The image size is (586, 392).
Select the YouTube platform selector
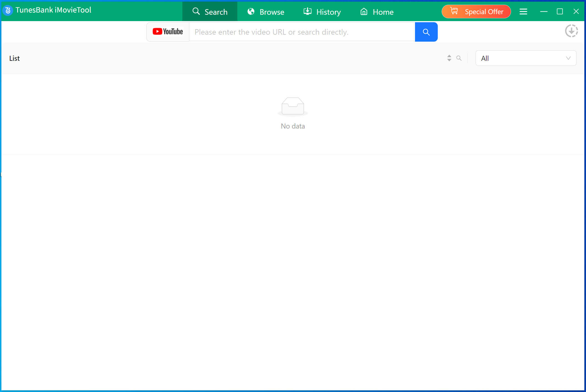(x=168, y=32)
